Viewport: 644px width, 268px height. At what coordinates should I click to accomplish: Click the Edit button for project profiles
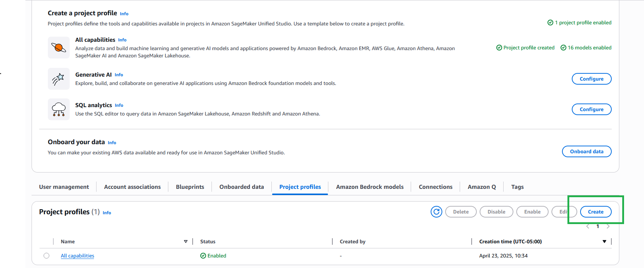564,212
